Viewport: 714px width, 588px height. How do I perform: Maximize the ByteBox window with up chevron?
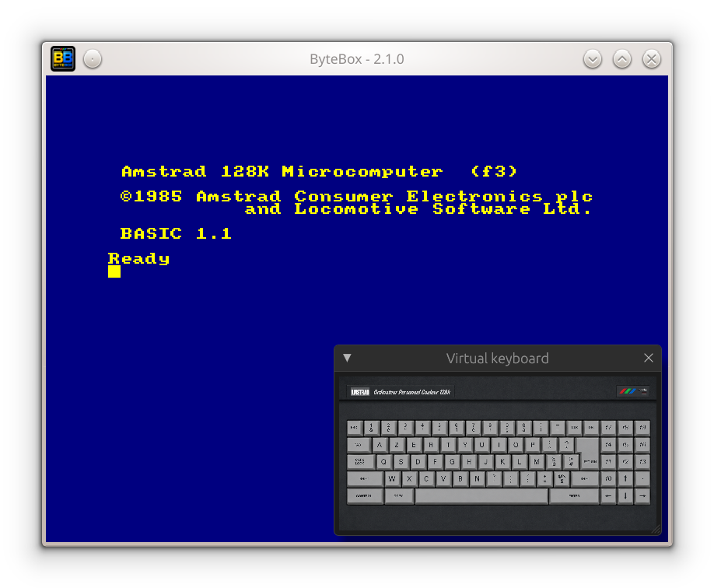tap(622, 59)
